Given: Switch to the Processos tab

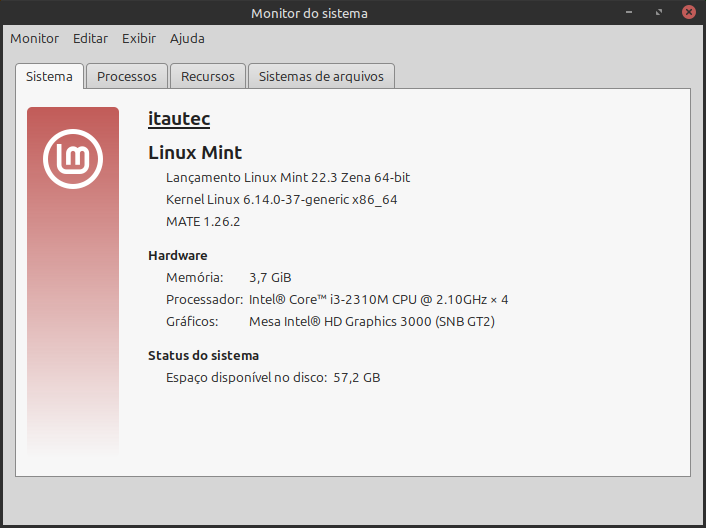Looking at the screenshot, I should (x=127, y=76).
